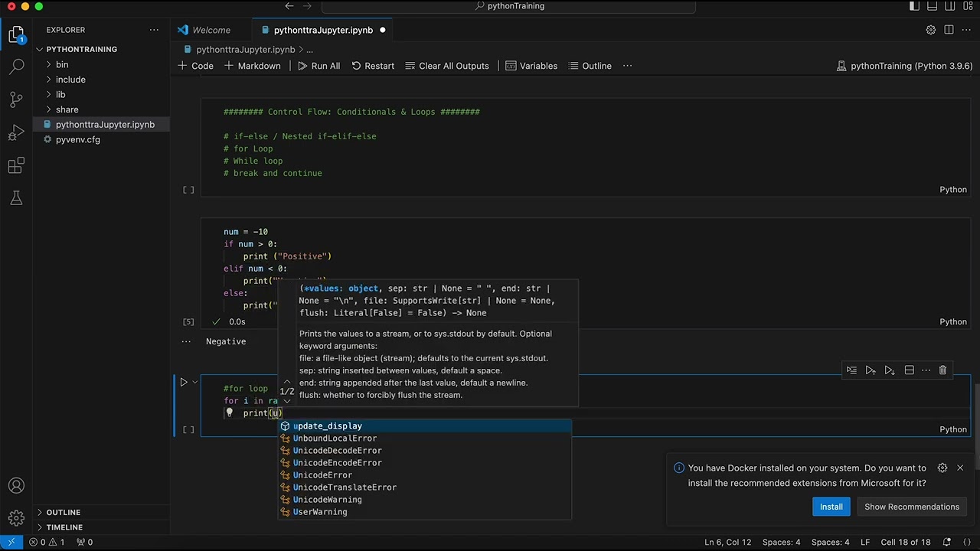Execute above cells icon
The image size is (980, 551).
click(x=871, y=370)
